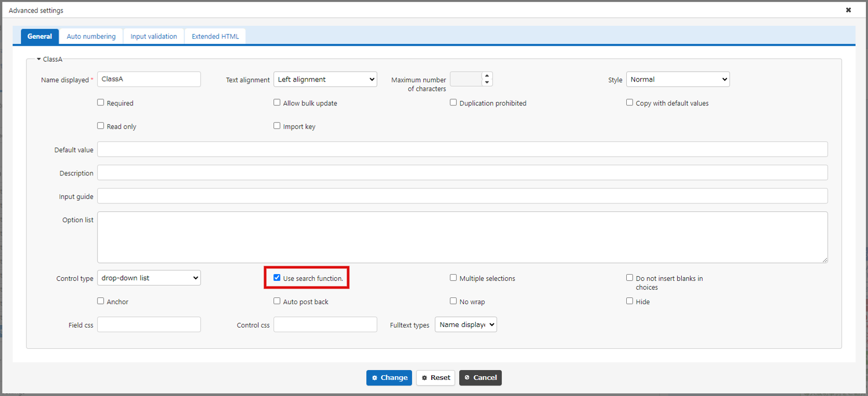The height and width of the screenshot is (396, 868).
Task: Decrease Maximum number of characters value
Action: (487, 83)
